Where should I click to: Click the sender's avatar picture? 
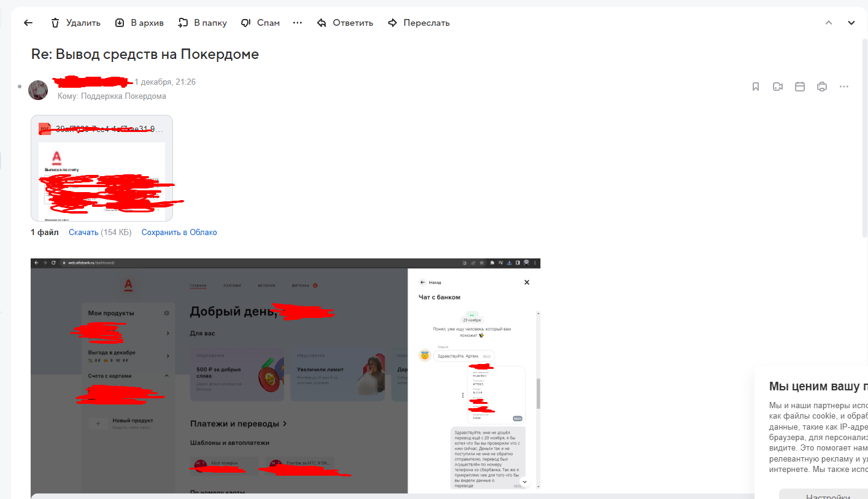point(38,90)
